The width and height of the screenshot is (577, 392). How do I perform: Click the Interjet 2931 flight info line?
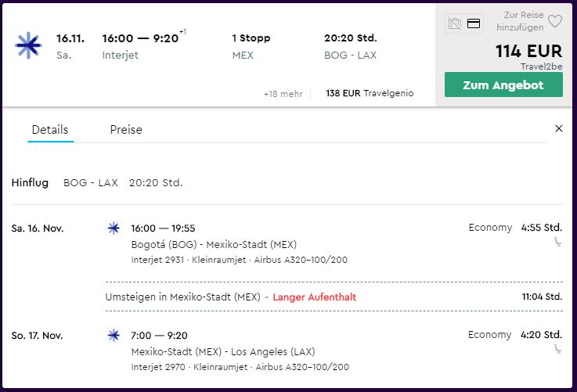point(240,260)
